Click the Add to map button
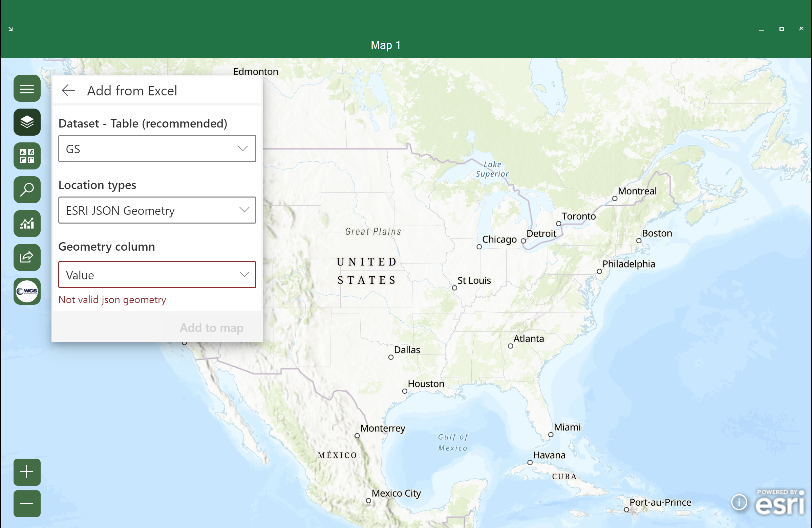 pos(211,327)
